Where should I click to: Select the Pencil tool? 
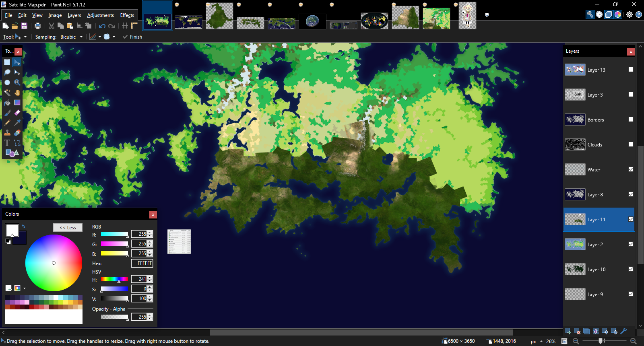point(7,123)
